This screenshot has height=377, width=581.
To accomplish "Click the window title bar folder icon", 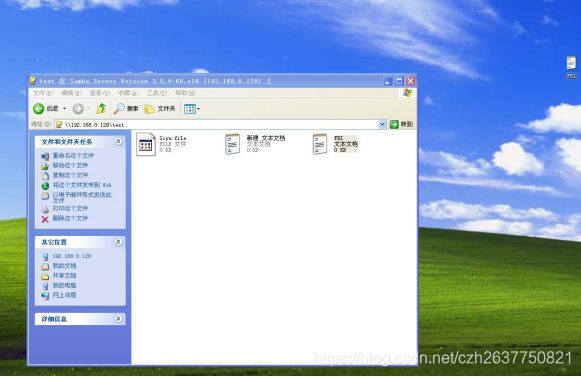I will tap(33, 81).
